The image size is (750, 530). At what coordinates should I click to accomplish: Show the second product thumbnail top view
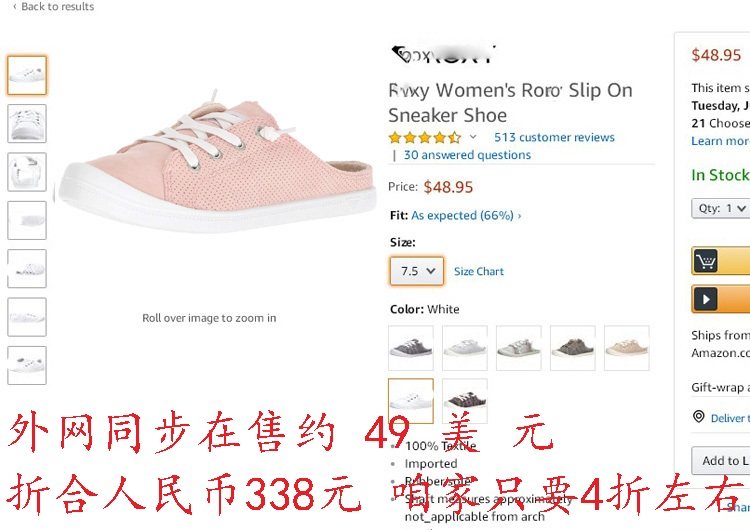point(27,123)
